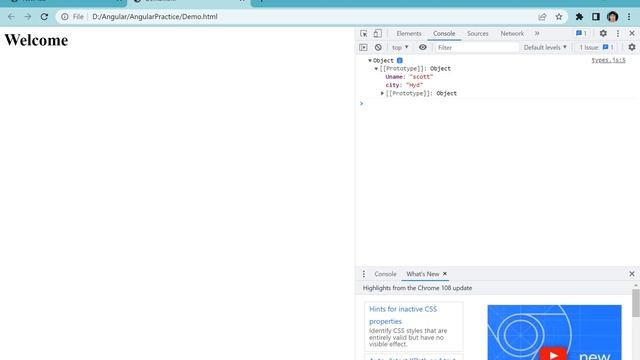Focus the console Filter field
640x360 pixels.
(x=476, y=48)
